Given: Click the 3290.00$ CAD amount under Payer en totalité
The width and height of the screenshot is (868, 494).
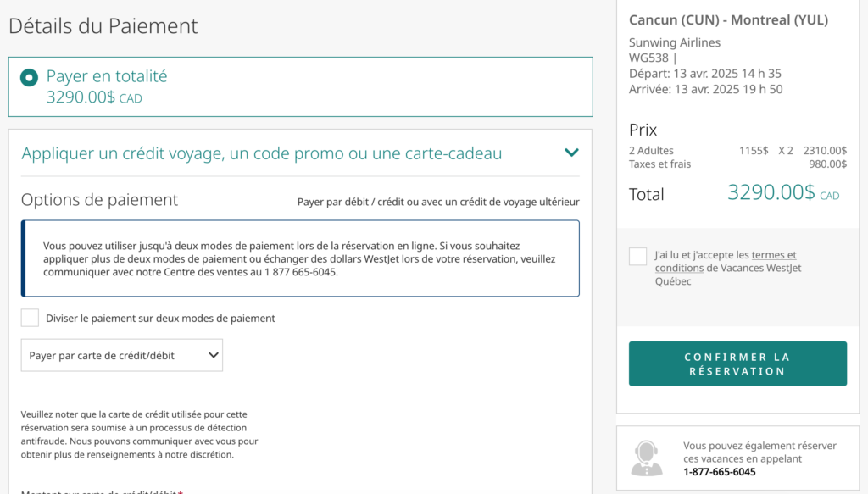Looking at the screenshot, I should (93, 97).
